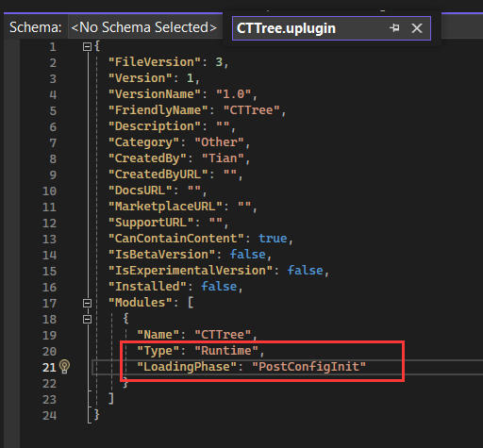Place cursor in PostConfigInit value
This screenshot has width=483, height=448.
309,367
